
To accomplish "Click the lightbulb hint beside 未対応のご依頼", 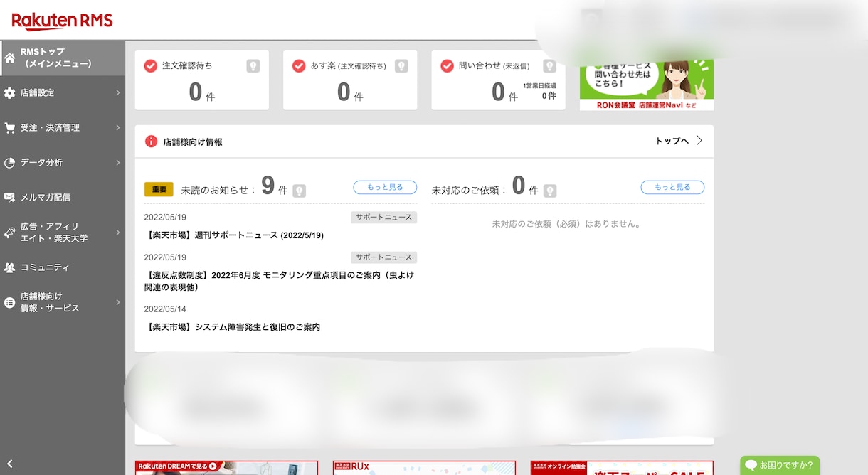I will point(550,191).
